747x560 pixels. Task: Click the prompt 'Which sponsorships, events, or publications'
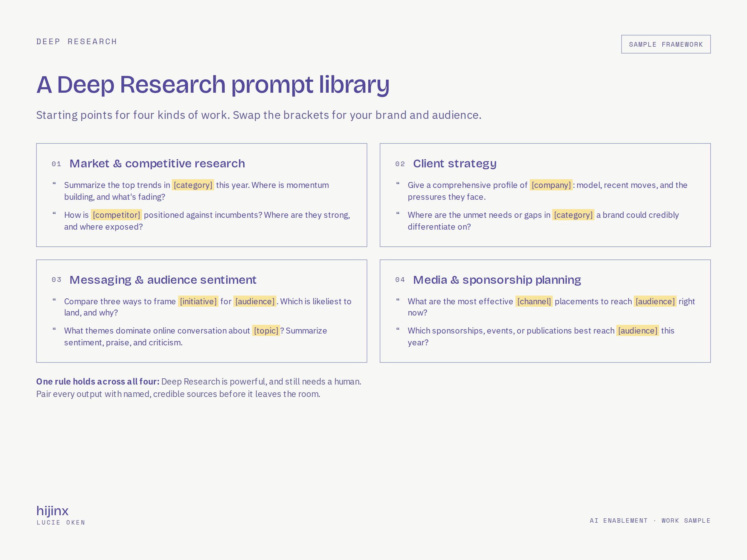541,337
